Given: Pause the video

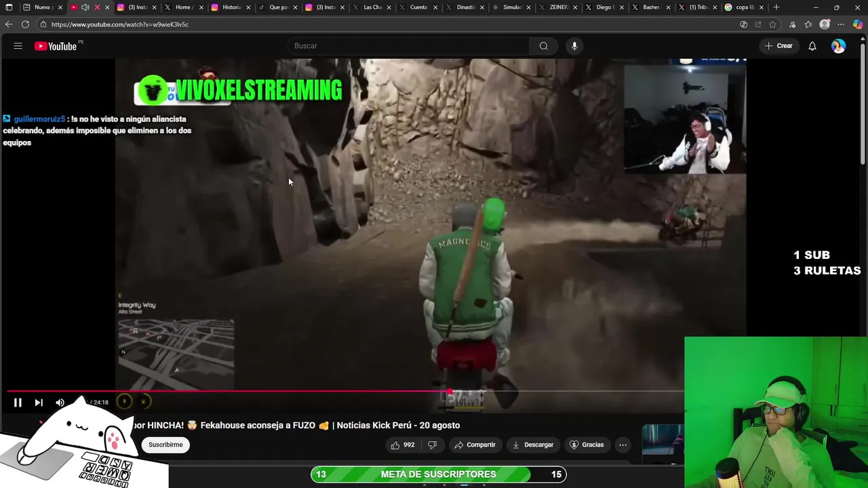Looking at the screenshot, I should (x=18, y=403).
